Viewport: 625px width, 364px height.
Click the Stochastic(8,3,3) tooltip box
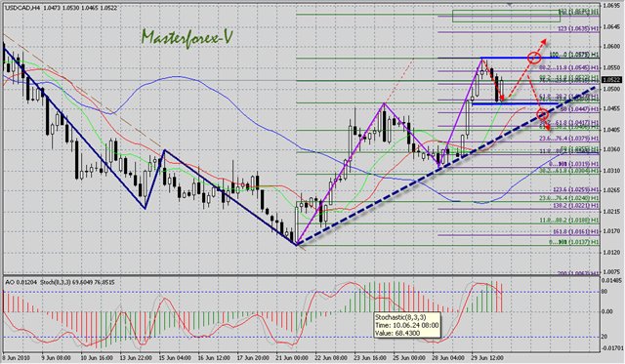coord(406,325)
